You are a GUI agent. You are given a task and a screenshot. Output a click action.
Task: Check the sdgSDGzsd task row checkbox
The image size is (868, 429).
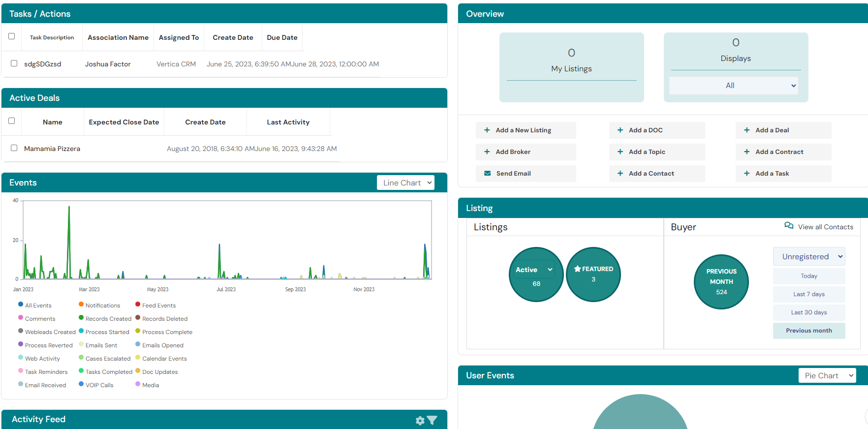(x=14, y=63)
